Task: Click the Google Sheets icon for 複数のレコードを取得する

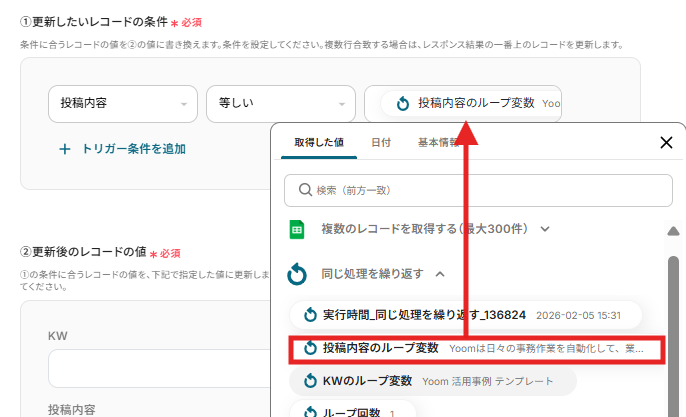Action: [x=297, y=229]
